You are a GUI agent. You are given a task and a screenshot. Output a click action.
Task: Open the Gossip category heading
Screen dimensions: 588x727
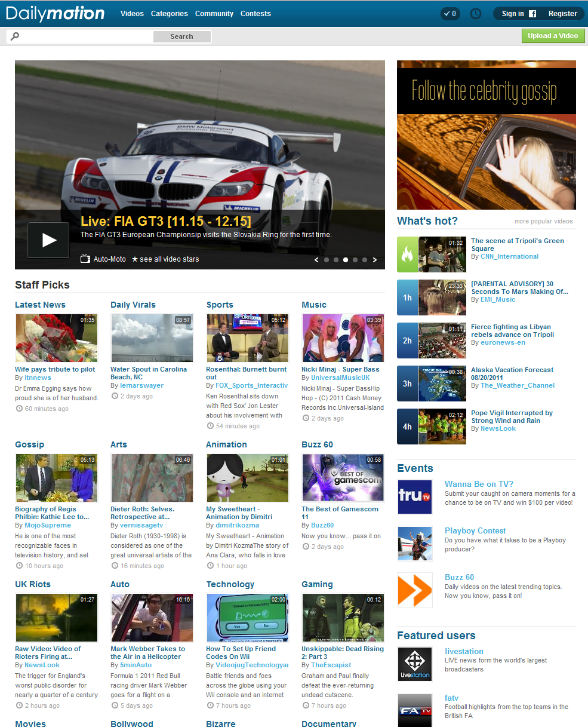point(29,444)
